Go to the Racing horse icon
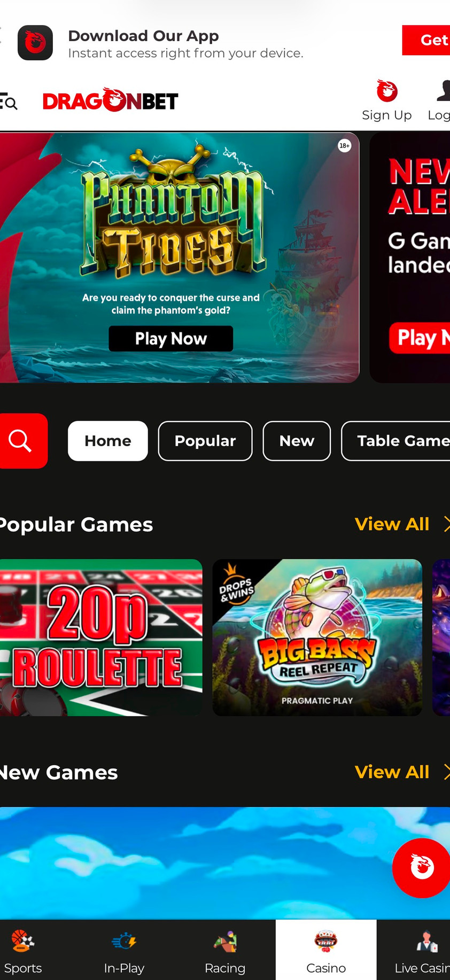450x980 pixels. 225,942
